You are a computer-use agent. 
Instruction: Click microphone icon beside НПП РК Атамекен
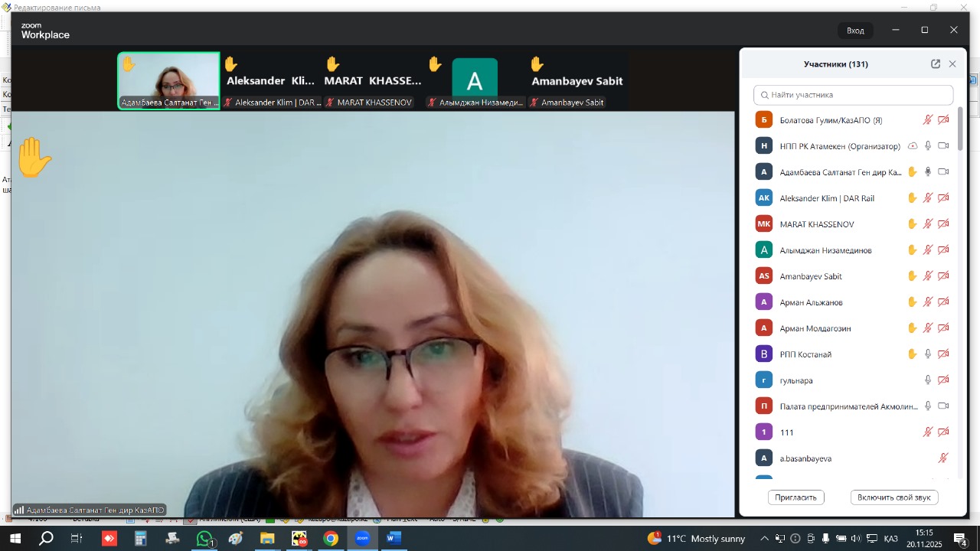(x=928, y=146)
